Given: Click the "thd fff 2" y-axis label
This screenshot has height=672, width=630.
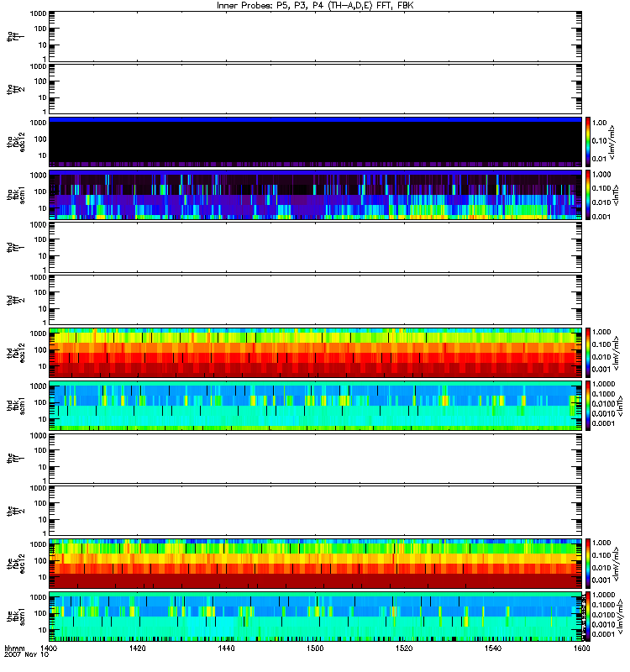Looking at the screenshot, I should click(15, 300).
